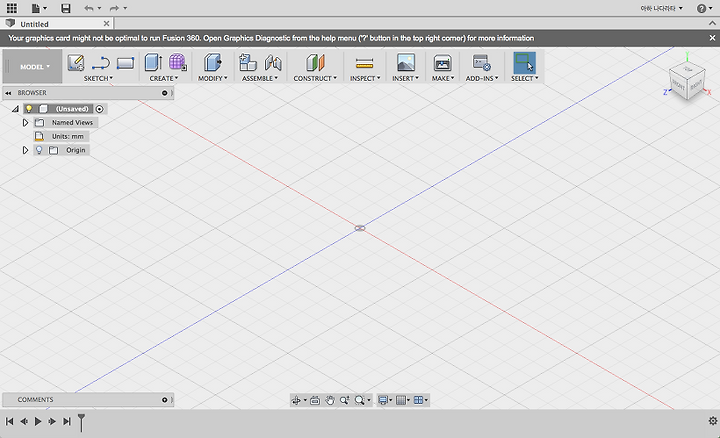The height and width of the screenshot is (438, 720).
Task: Save the design with floppy icon
Action: click(x=66, y=8)
